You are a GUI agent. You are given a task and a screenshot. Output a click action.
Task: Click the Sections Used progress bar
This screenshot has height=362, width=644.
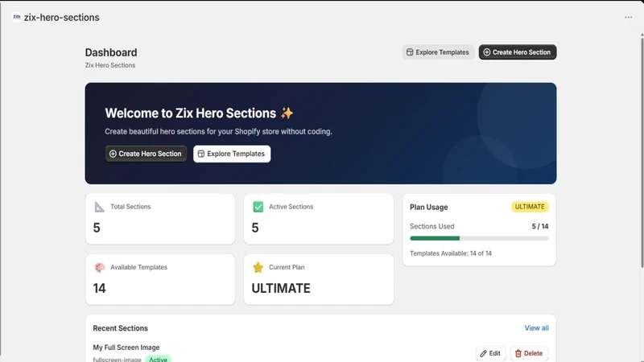pyautogui.click(x=479, y=238)
